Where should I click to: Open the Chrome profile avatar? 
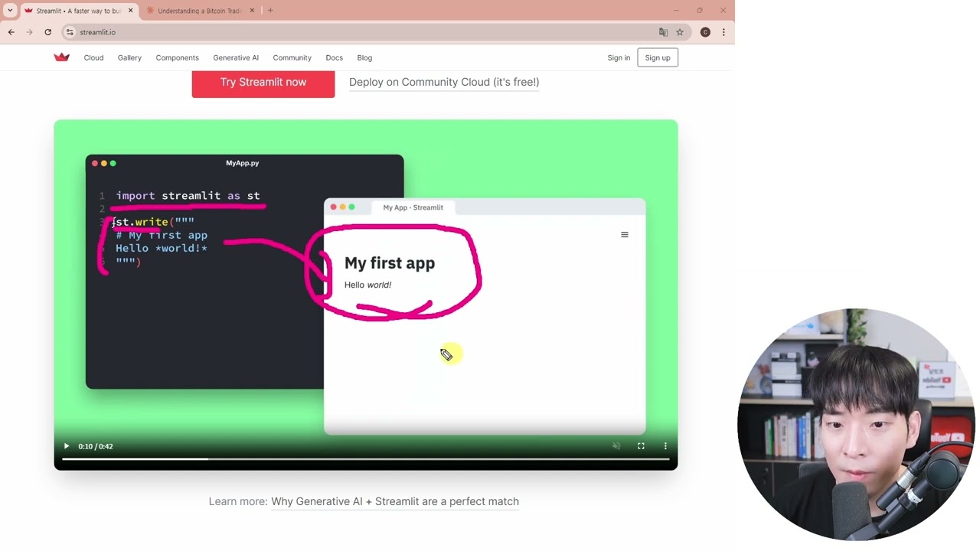point(705,32)
